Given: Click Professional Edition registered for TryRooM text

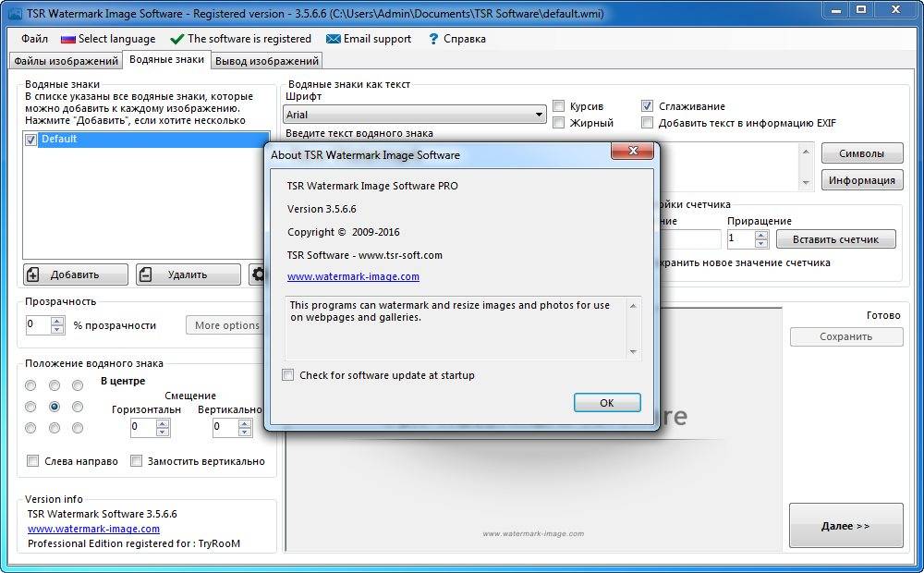Looking at the screenshot, I should click(134, 543).
